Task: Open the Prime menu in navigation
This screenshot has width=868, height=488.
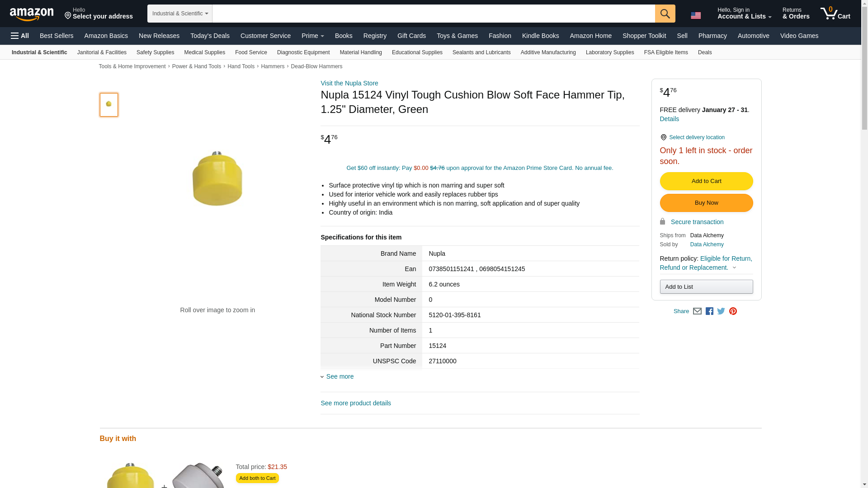Action: pyautogui.click(x=312, y=36)
